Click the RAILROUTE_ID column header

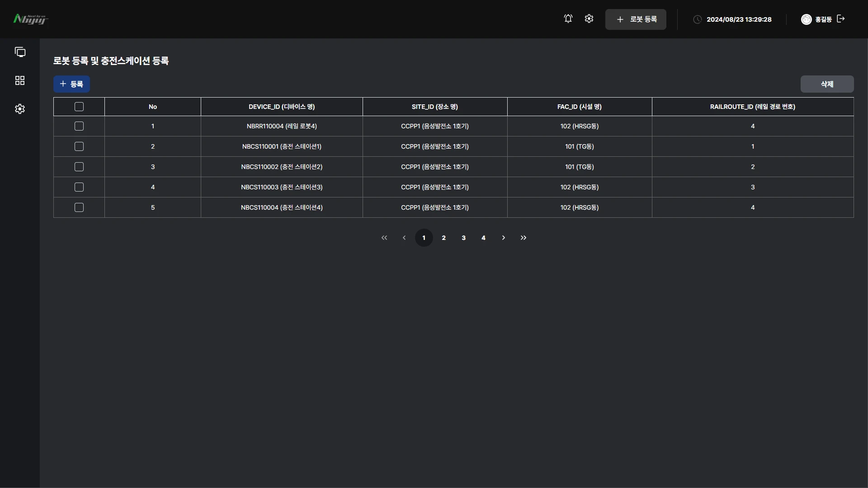click(753, 107)
